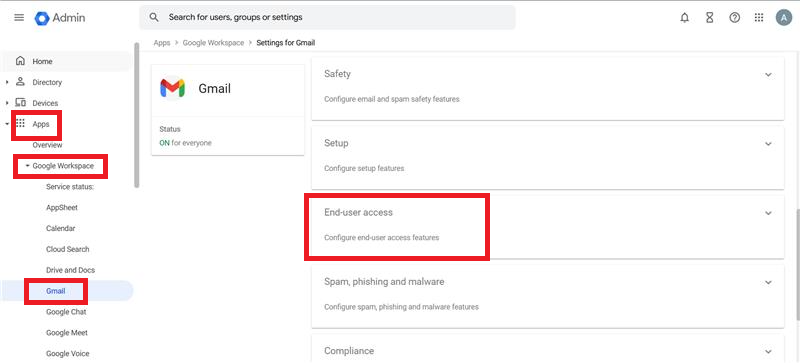
Task: Click the search magnifier icon
Action: (154, 17)
